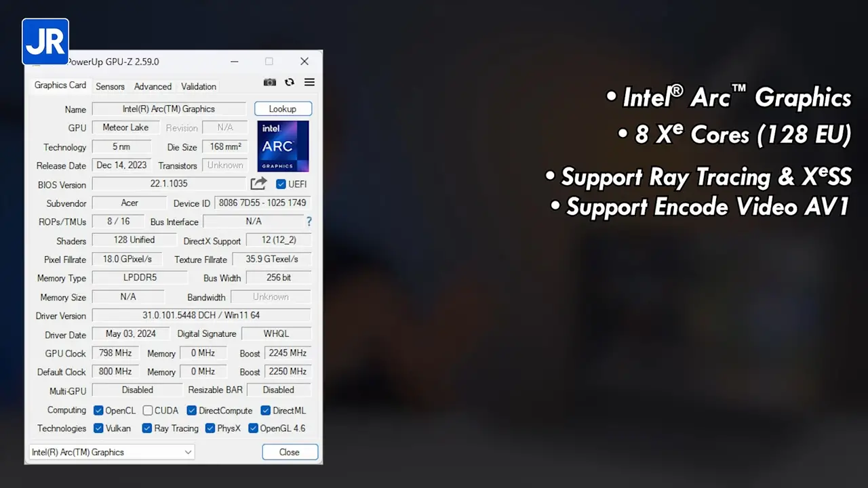This screenshot has height=488, width=868.
Task: Click the Device ID value 8086 7D55
Action: coord(262,203)
